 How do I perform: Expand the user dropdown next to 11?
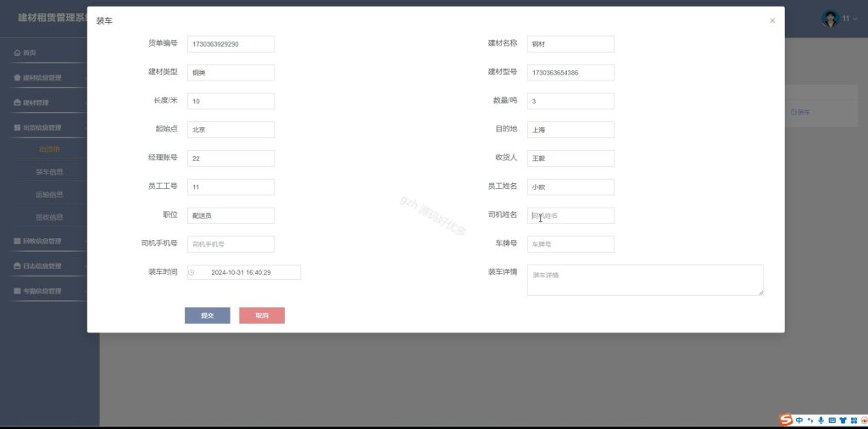pyautogui.click(x=856, y=19)
